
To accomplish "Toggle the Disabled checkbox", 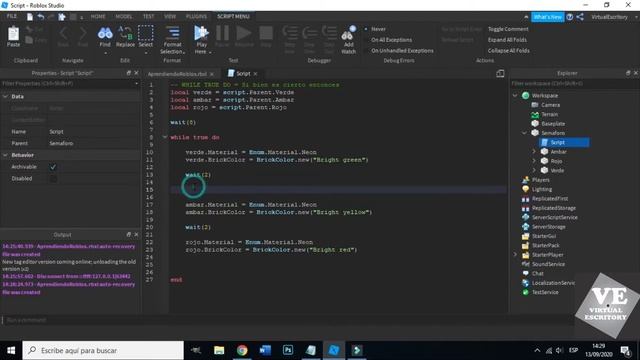I will pyautogui.click(x=53, y=179).
